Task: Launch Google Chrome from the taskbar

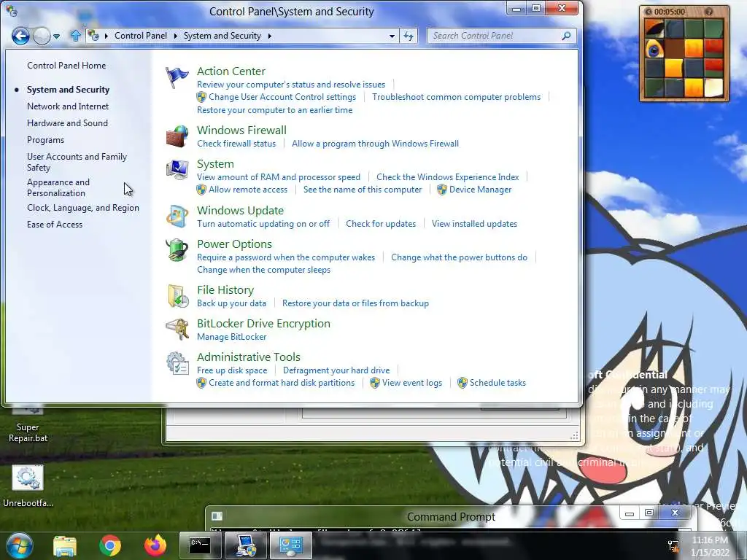Action: (110, 545)
